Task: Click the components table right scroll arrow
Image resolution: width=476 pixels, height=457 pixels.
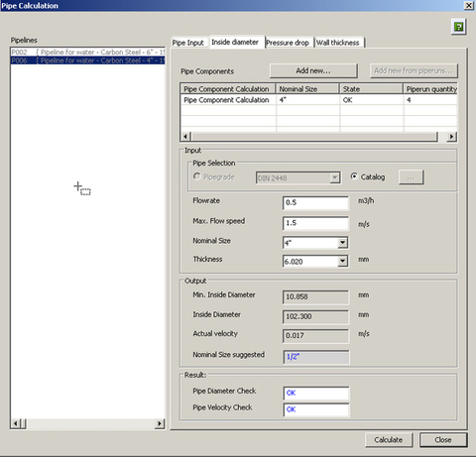Action: point(451,137)
